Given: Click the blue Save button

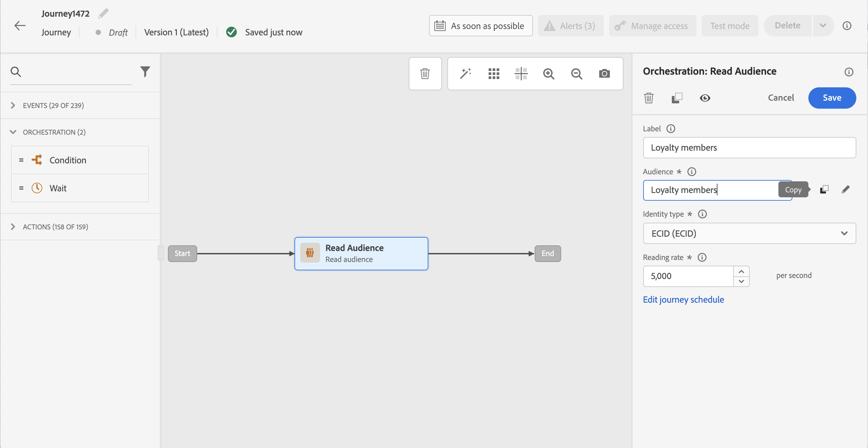Looking at the screenshot, I should (x=832, y=98).
